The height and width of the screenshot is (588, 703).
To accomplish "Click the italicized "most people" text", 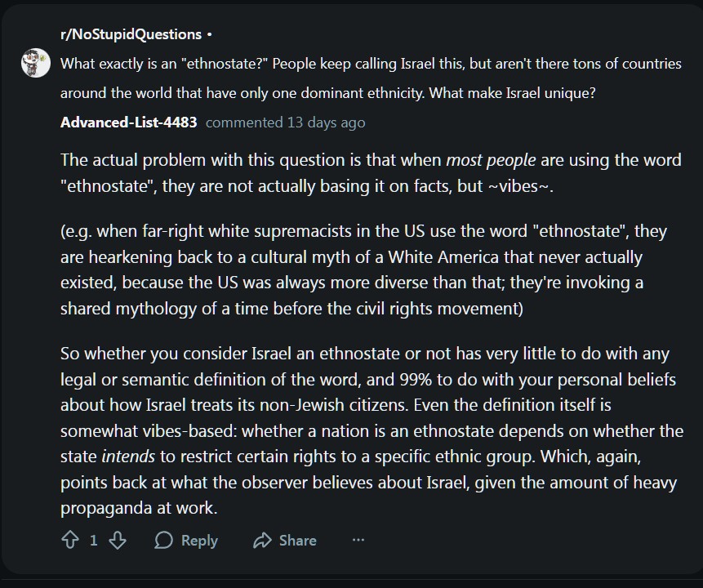I will coord(490,160).
